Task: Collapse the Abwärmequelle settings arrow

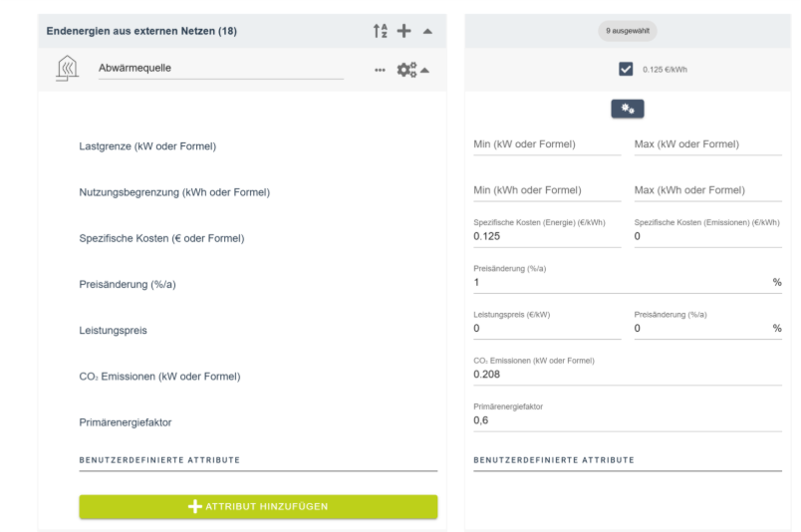Action: (425, 70)
